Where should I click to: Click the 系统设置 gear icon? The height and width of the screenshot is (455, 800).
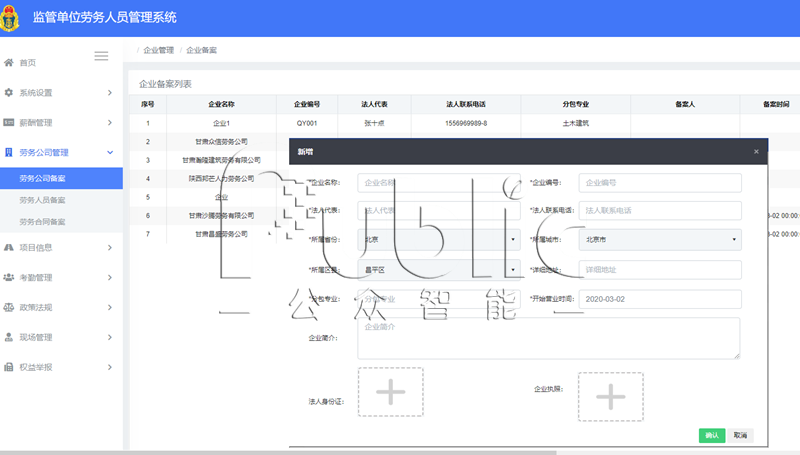point(9,93)
